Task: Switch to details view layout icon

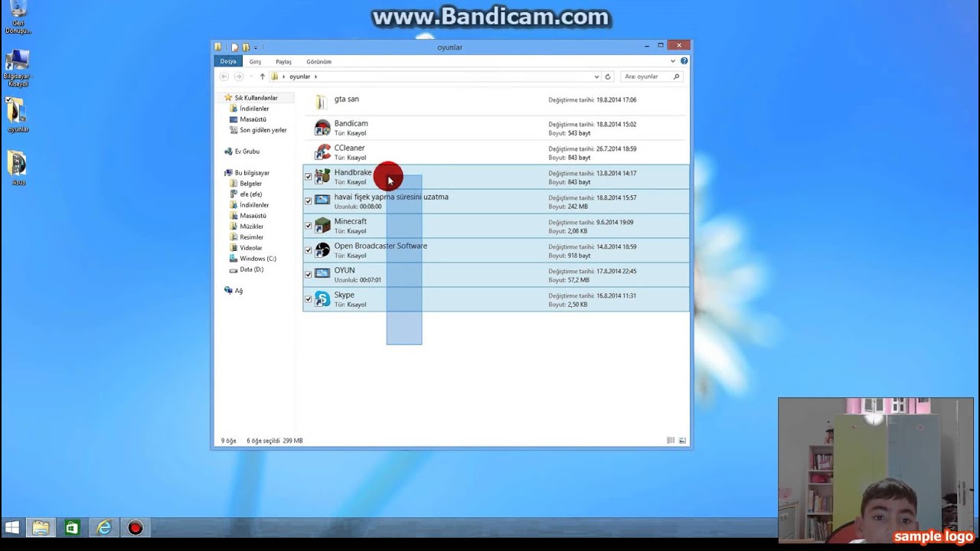Action: point(671,441)
